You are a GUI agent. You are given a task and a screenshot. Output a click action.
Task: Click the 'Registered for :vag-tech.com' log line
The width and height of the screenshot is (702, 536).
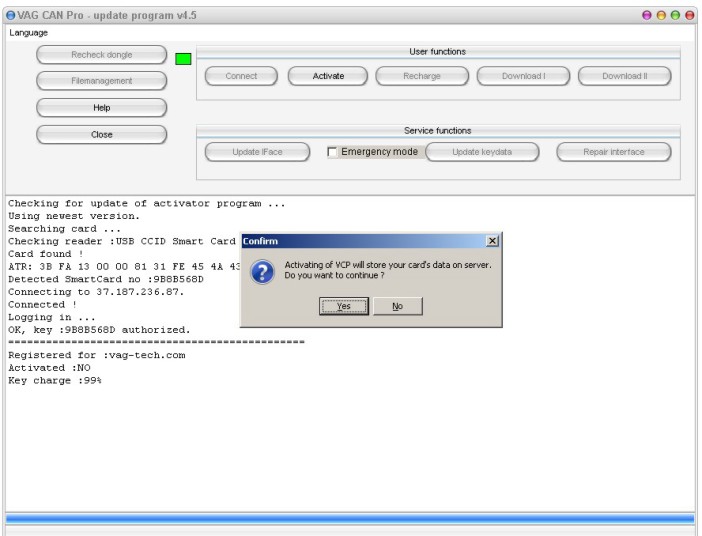97,355
